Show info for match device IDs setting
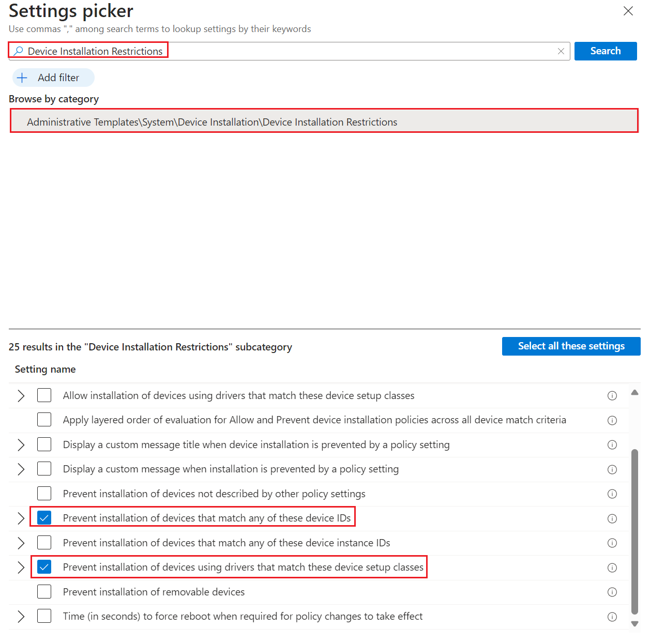This screenshot has width=650, height=644. (612, 518)
